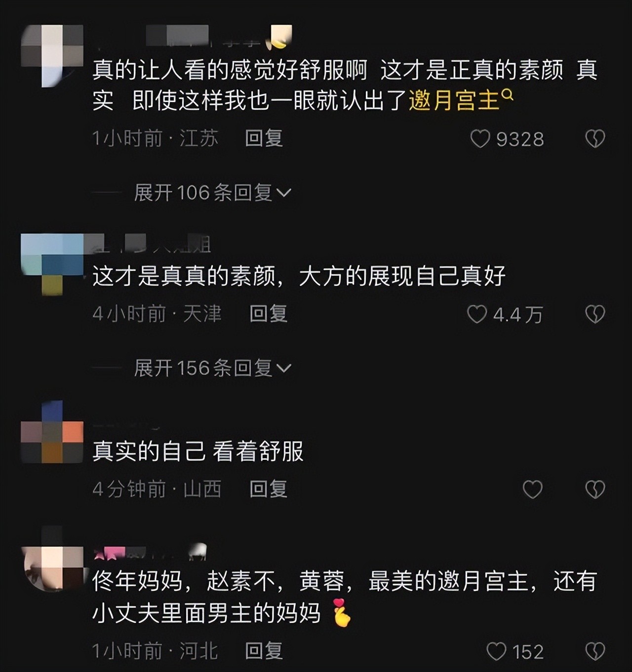Dislike the Shanxi comment using broken heart
This screenshot has height=672, width=632.
[595, 489]
